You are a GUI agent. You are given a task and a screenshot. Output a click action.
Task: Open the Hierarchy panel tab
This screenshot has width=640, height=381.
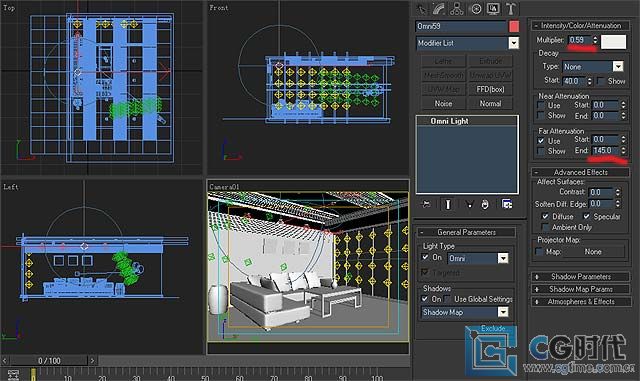coord(457,9)
